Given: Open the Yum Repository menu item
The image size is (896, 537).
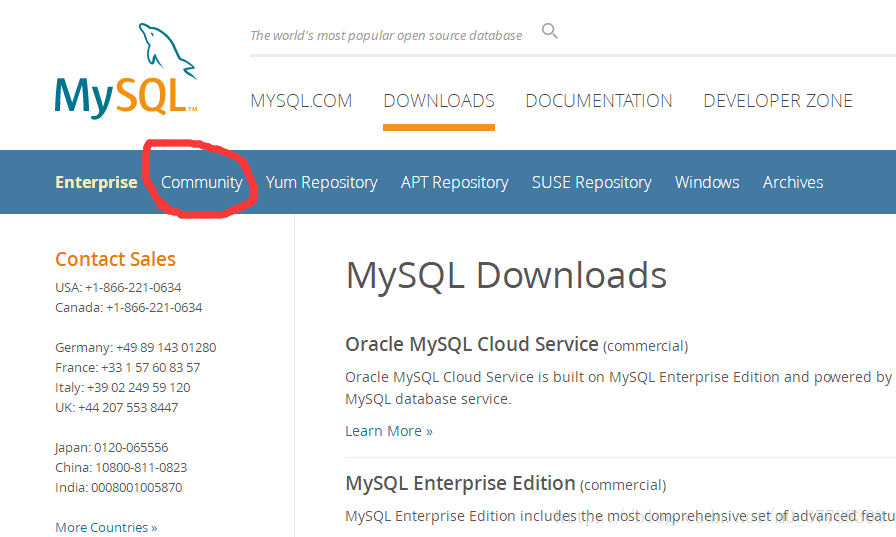Looking at the screenshot, I should tap(322, 182).
